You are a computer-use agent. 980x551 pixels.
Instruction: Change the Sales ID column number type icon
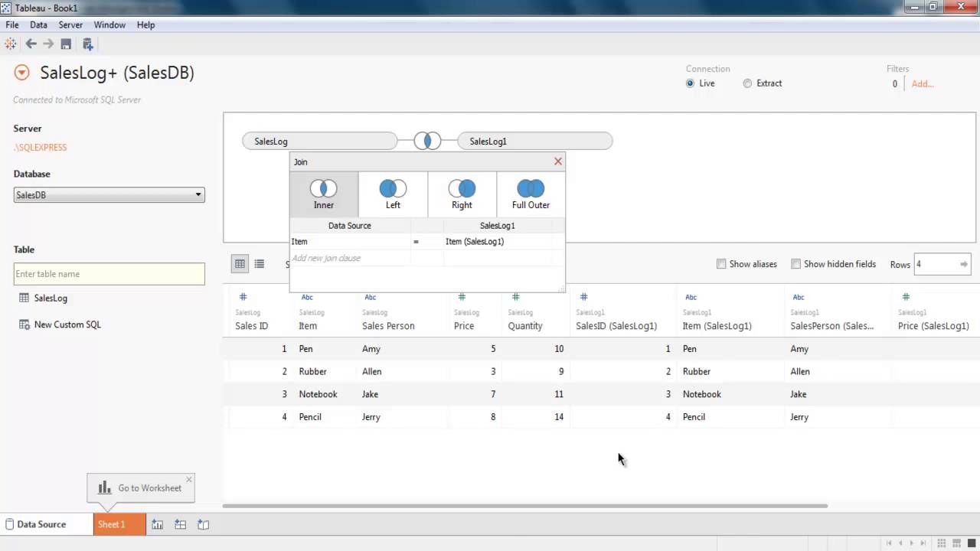point(243,297)
